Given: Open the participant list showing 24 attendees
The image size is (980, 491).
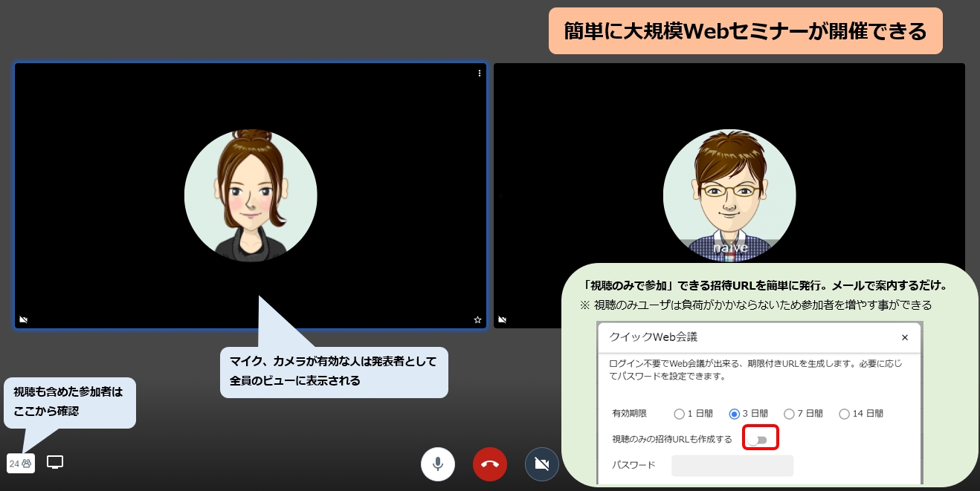Looking at the screenshot, I should click(x=20, y=464).
